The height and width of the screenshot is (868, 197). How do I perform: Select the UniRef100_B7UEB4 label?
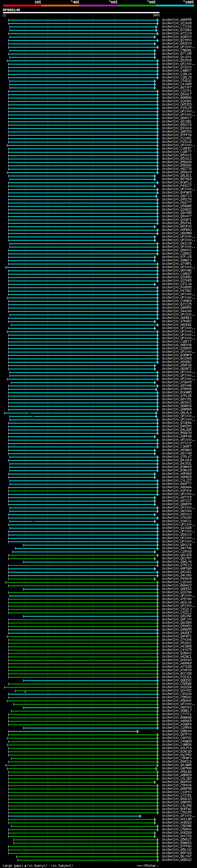[177, 423]
